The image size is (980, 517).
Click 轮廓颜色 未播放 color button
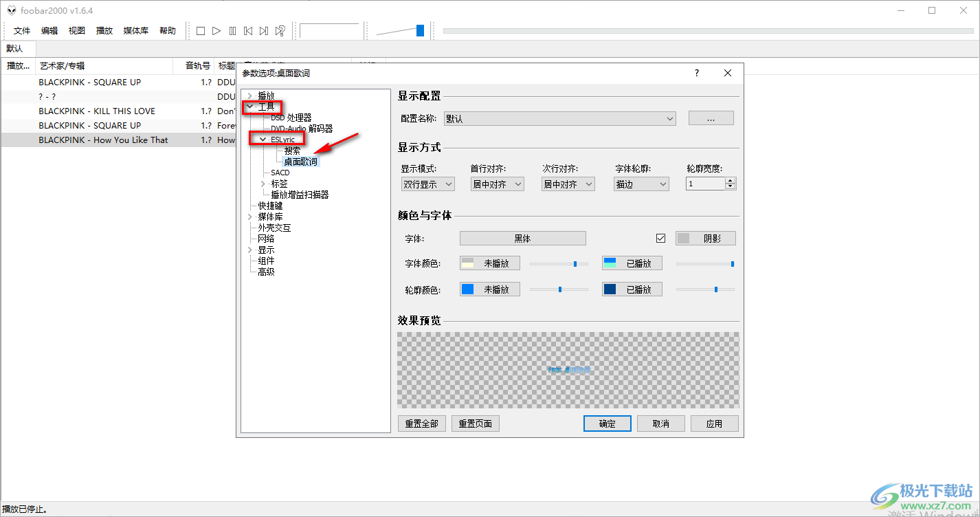(x=489, y=289)
